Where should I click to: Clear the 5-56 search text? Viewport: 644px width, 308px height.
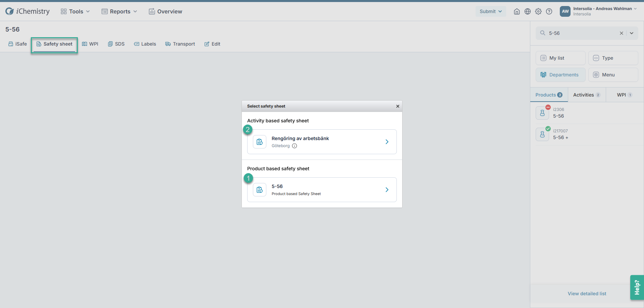[x=621, y=33]
